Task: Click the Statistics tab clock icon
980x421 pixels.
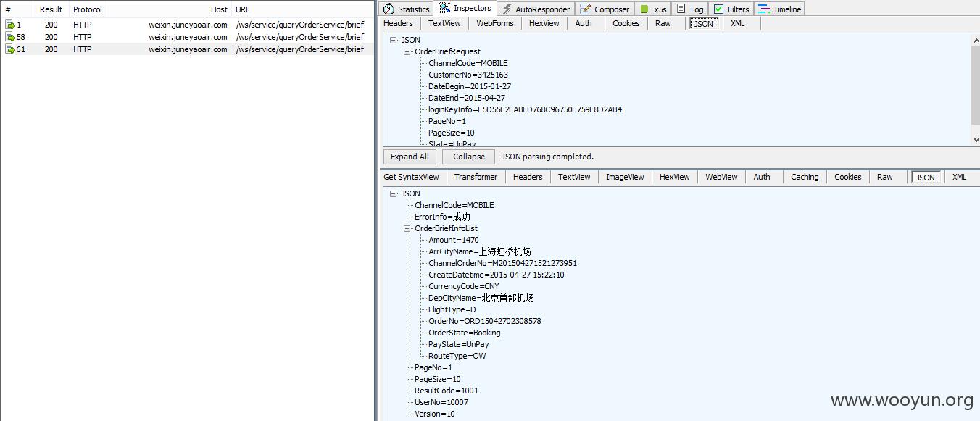Action: pos(389,9)
